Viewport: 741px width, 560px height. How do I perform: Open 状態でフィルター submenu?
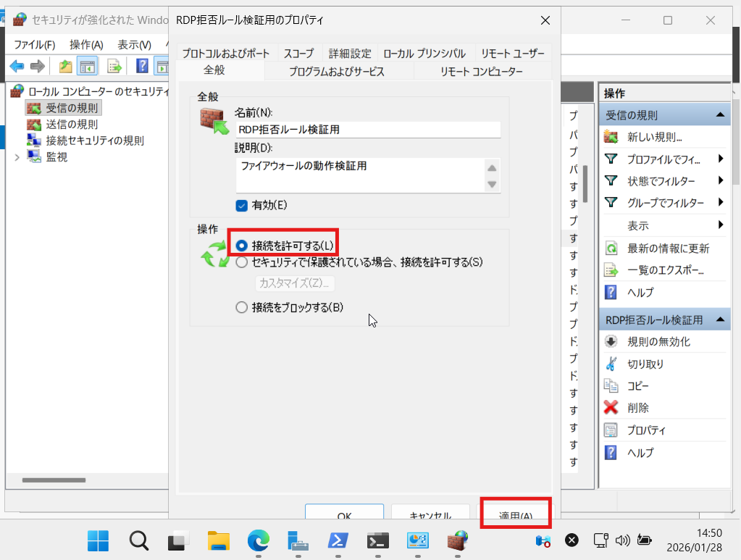click(665, 181)
